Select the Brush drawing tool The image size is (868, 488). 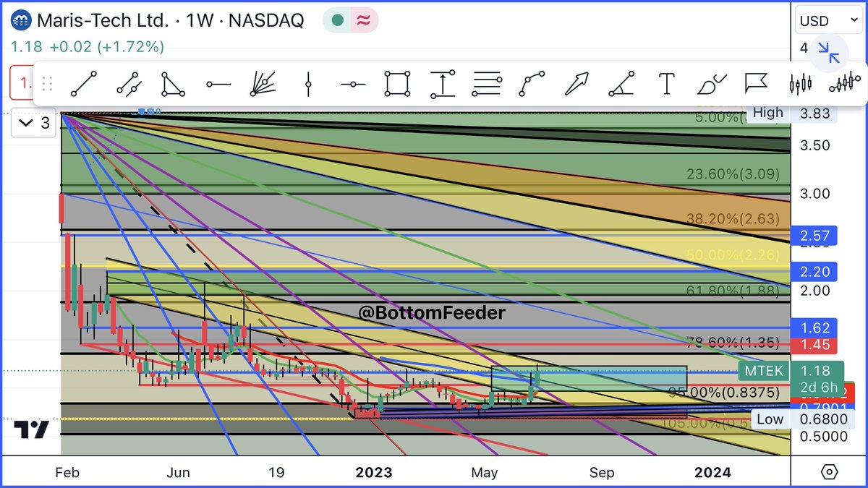click(711, 83)
